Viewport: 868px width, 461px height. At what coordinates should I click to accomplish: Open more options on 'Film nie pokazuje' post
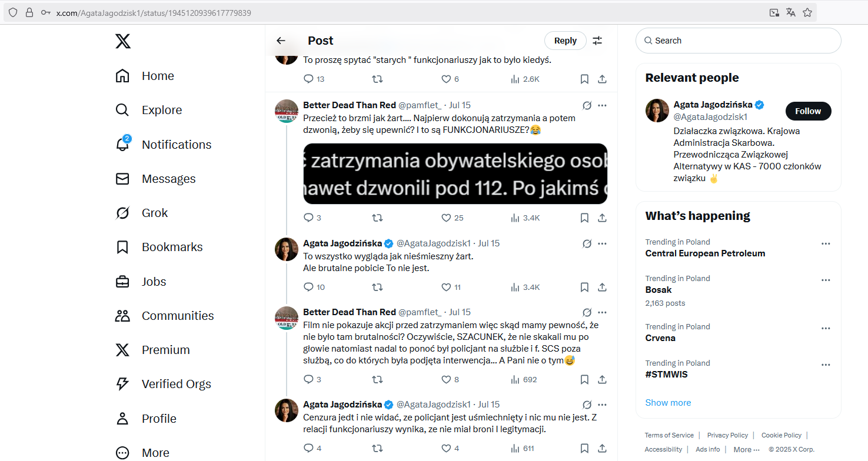(602, 312)
